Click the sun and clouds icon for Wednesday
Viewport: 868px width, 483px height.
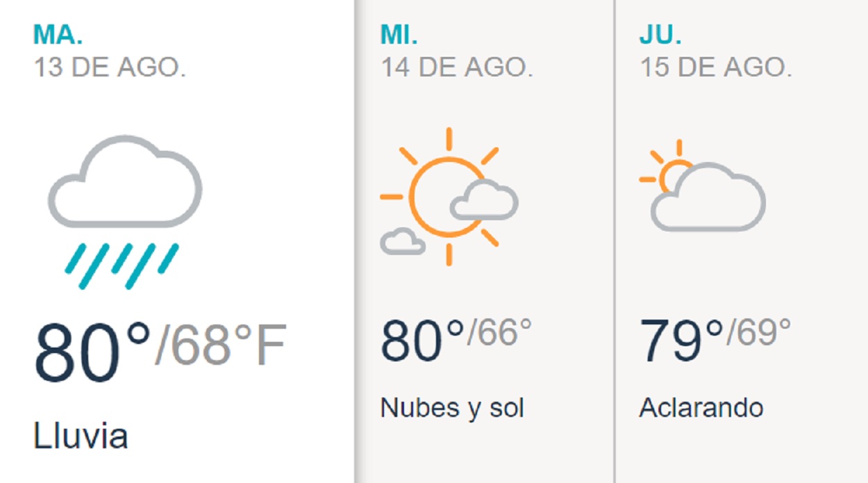tap(449, 197)
